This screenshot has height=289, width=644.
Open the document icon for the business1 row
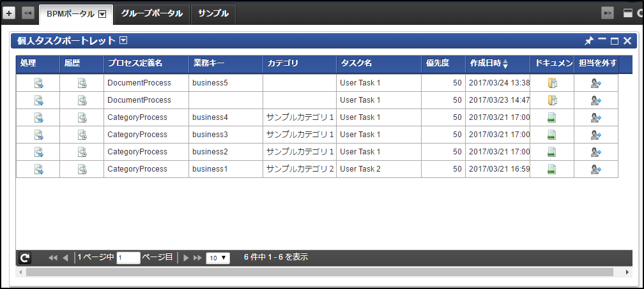552,169
